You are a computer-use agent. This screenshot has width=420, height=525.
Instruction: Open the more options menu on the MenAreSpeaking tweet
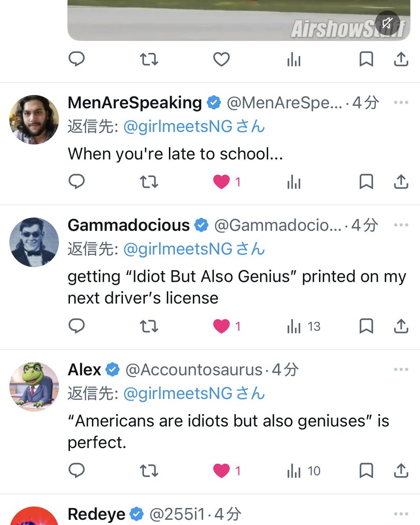pos(401,103)
